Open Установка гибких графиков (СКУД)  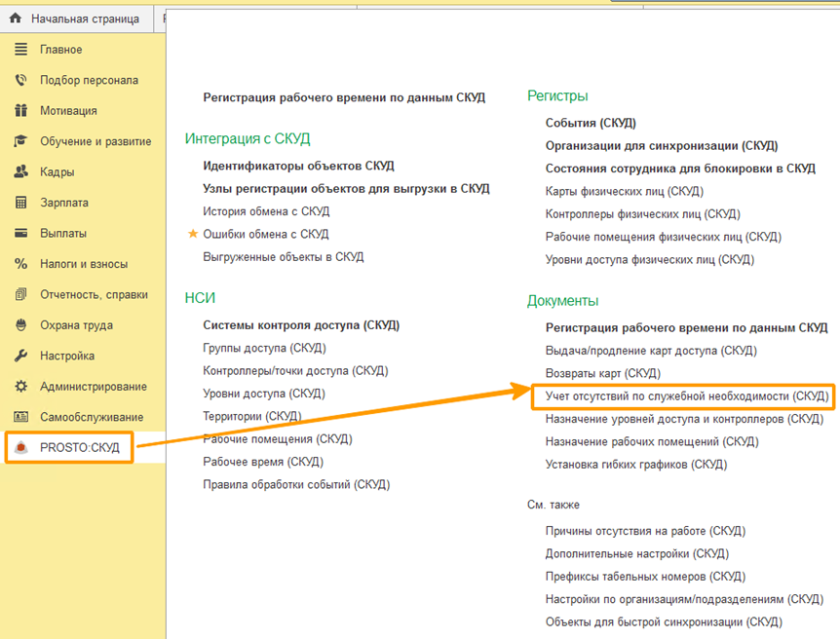(635, 465)
